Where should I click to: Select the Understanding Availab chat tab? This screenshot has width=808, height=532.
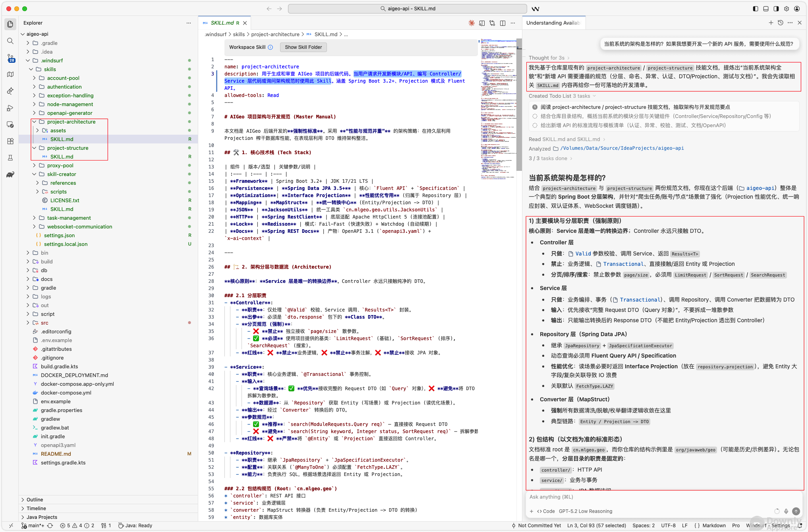[x=553, y=23]
